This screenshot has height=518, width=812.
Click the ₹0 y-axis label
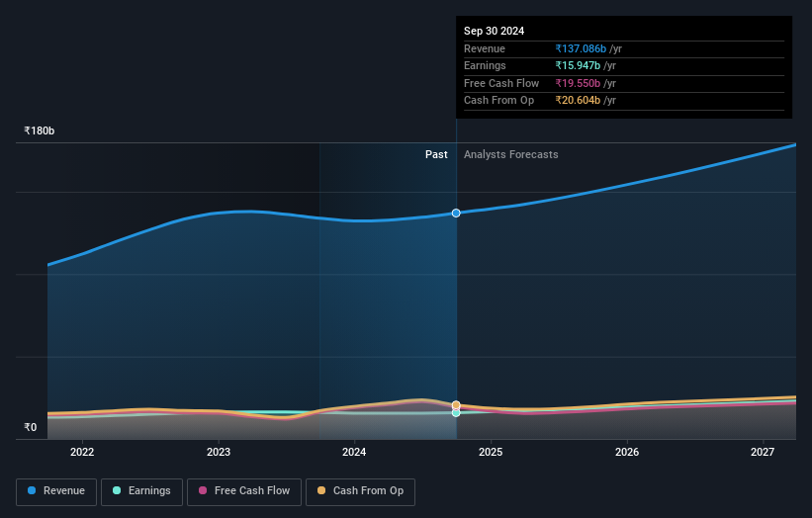pos(31,427)
